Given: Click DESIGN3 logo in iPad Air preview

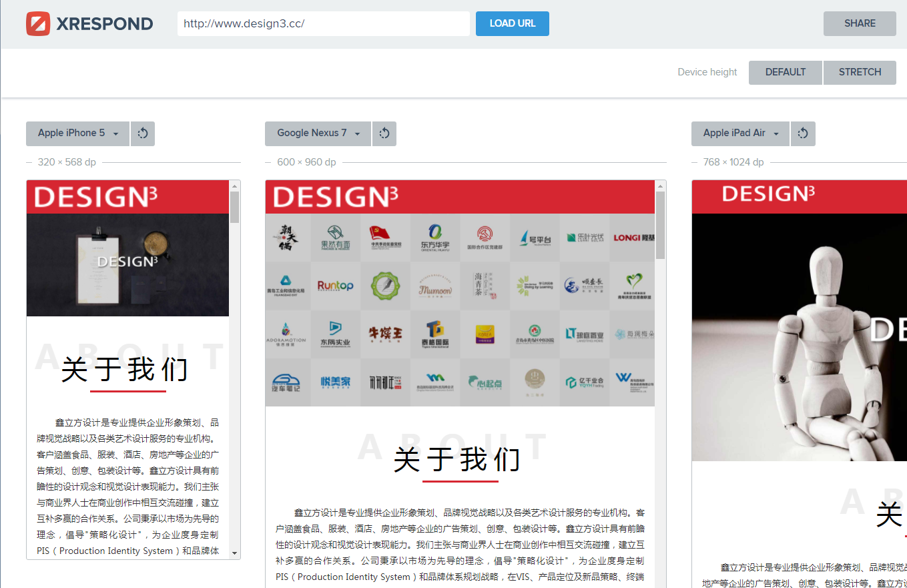Looking at the screenshot, I should tap(768, 194).
